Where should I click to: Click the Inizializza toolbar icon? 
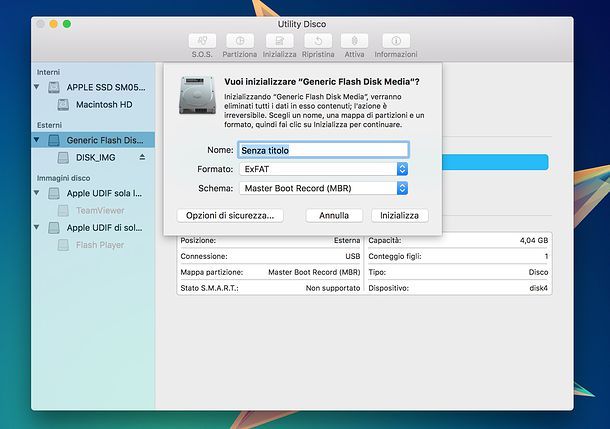(279, 40)
